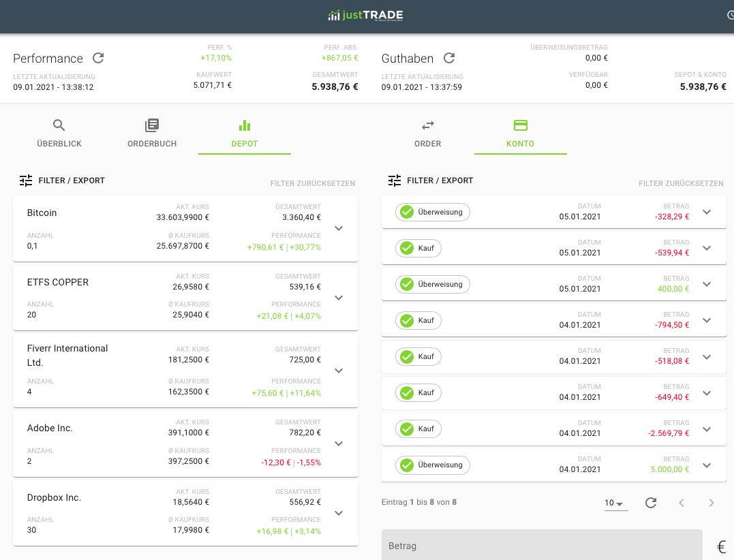Click green check on -2.569,79 € Kauf
Image resolution: width=734 pixels, height=560 pixels.
pos(407,429)
